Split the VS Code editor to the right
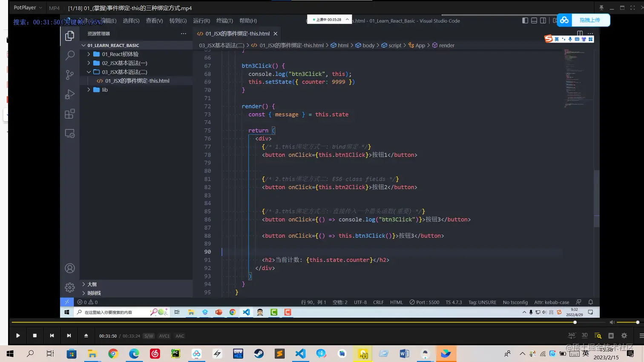Screen dimensions: 644x362 click(x=580, y=34)
